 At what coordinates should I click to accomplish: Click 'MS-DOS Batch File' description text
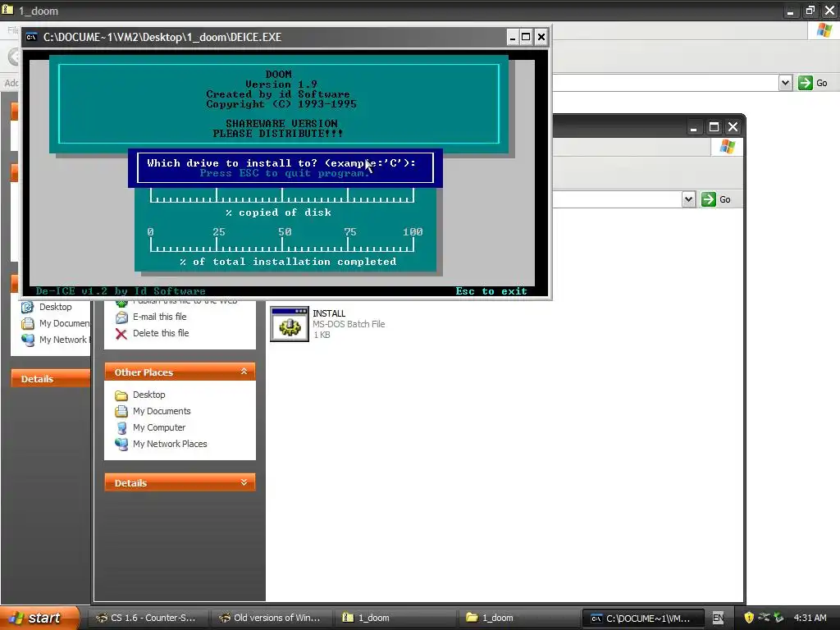pyautogui.click(x=349, y=324)
